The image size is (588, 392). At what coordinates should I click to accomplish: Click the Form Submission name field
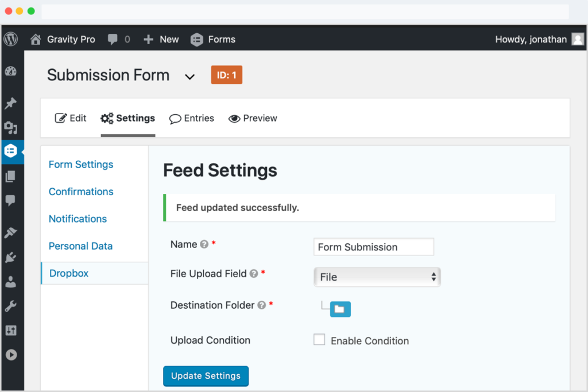(373, 247)
